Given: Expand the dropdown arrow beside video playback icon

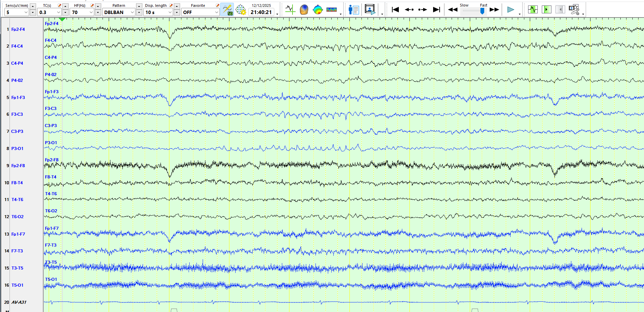Looking at the screenshot, I should (382, 14).
